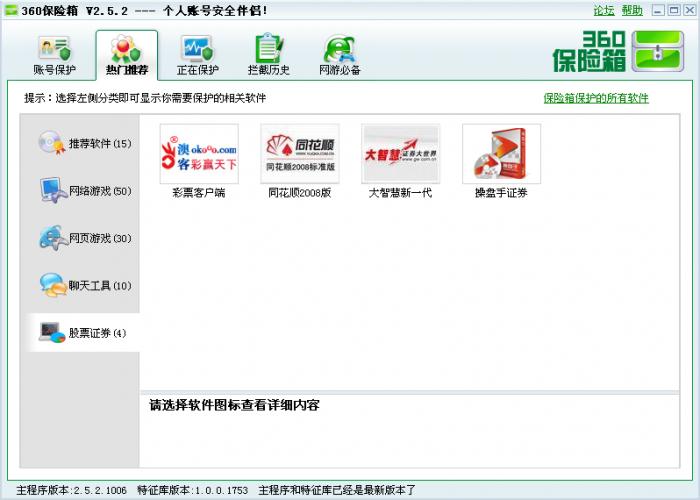Open the 网游必备 browser icon
The height and width of the screenshot is (500, 700).
point(339,49)
